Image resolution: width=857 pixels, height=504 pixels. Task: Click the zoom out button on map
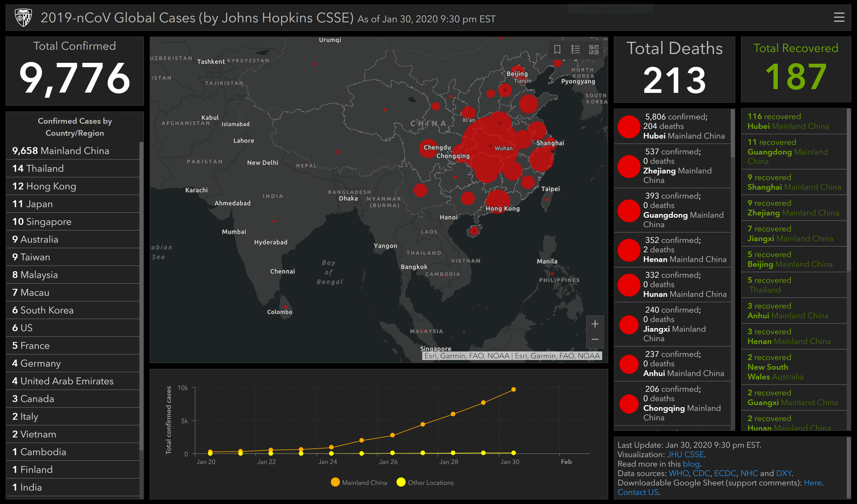point(595,340)
